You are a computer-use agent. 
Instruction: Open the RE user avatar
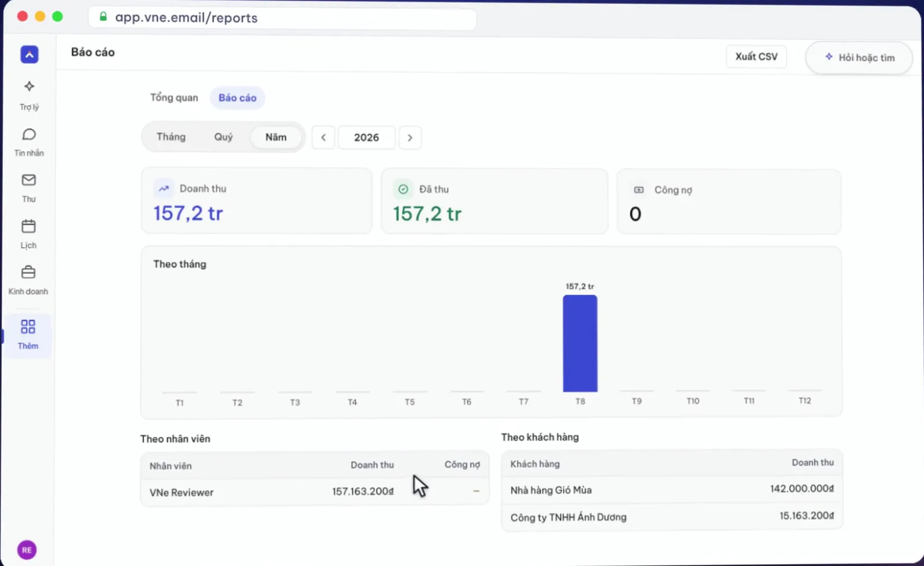(x=27, y=550)
